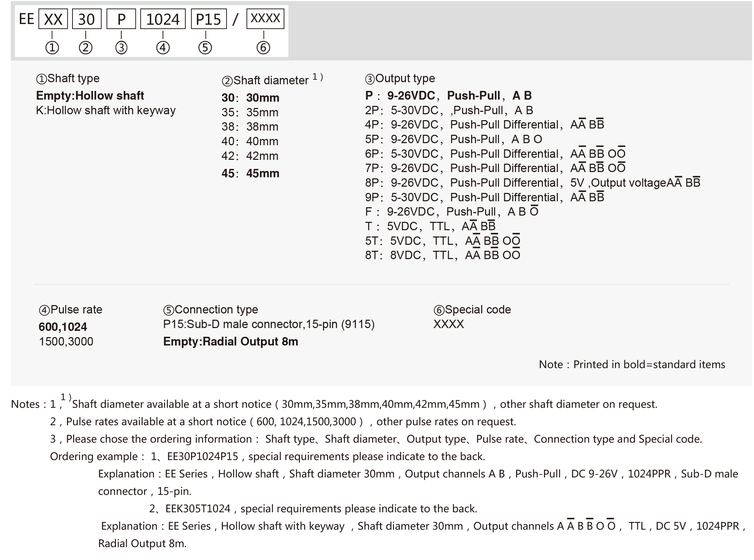Screen dimensions: 754x560
Task: Click the '4P: 9-26VDC' differential row
Action: point(485,124)
